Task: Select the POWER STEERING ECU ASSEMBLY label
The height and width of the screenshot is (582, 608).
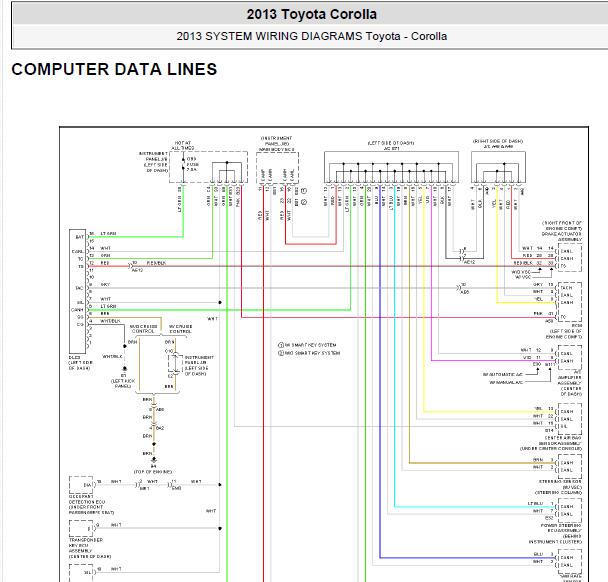Action: pyautogui.click(x=561, y=528)
